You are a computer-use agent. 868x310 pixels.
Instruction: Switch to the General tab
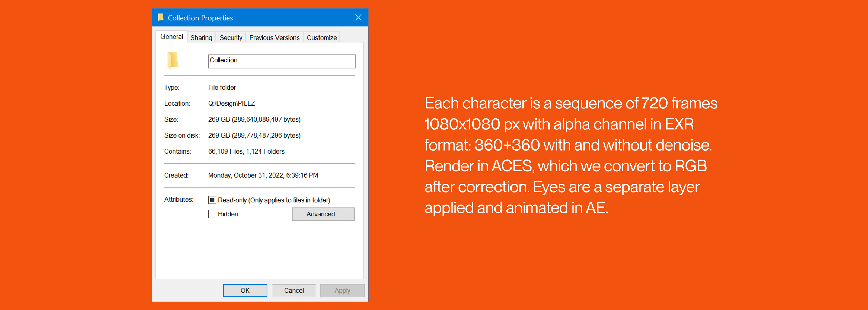click(171, 37)
